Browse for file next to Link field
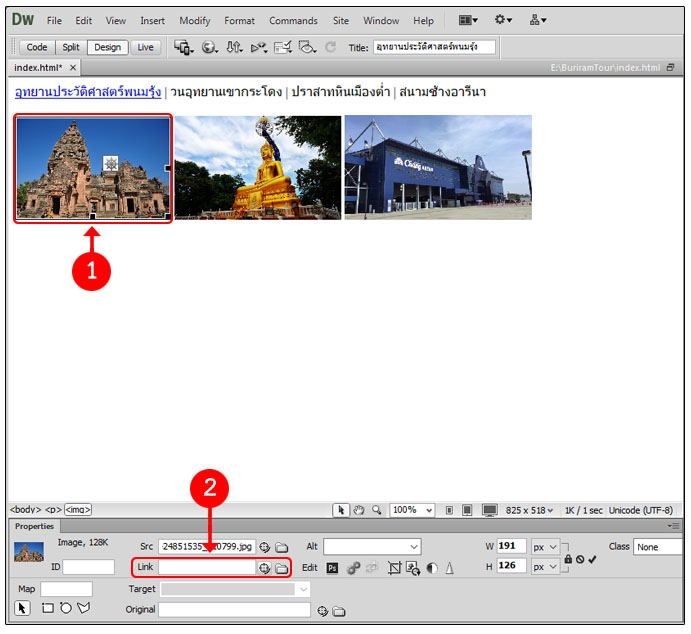The image size is (691, 634). click(281, 568)
